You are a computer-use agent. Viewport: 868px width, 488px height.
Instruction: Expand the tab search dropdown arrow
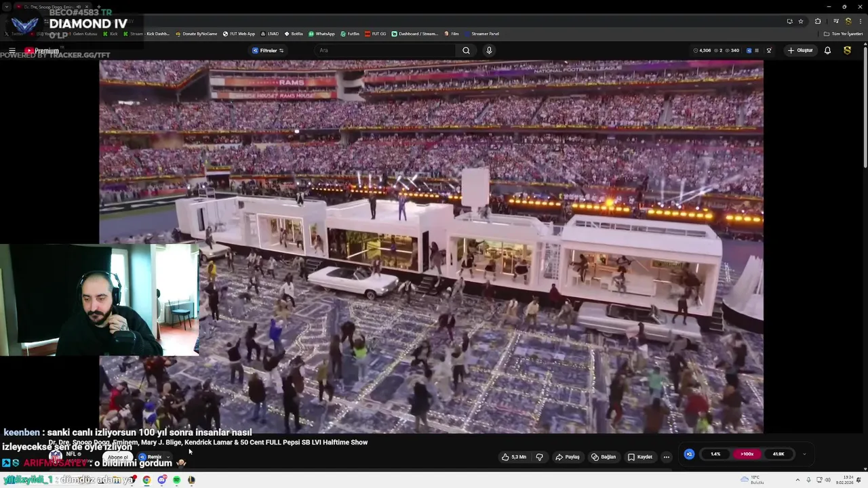[6, 7]
